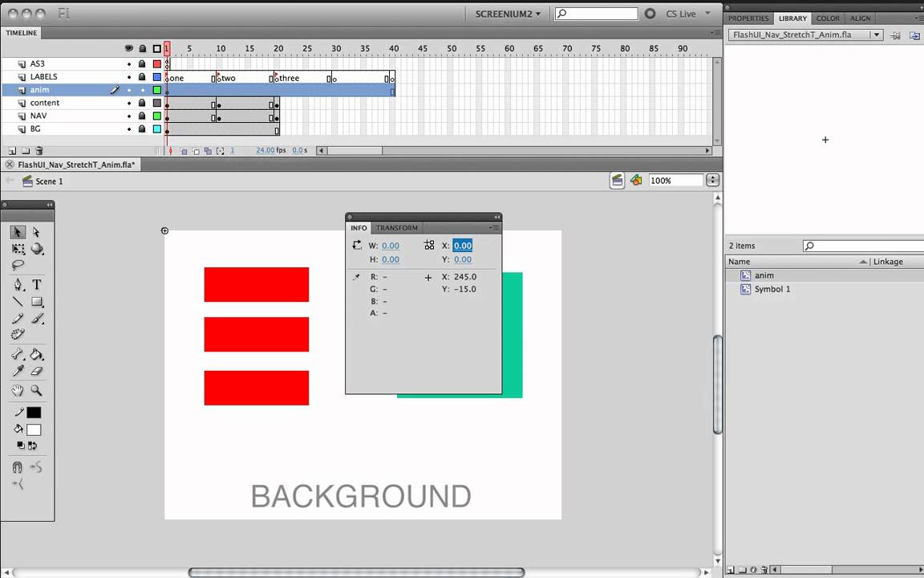Select the Subselection tool
Image resolution: width=924 pixels, height=578 pixels.
(37, 232)
